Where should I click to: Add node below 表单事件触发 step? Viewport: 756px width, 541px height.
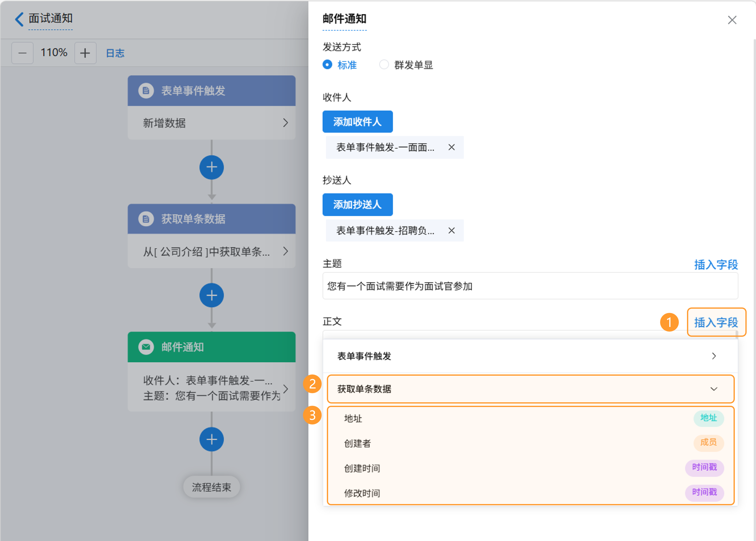coord(211,167)
